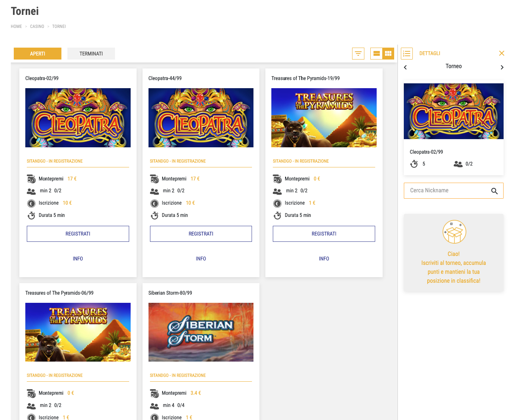Image resolution: width=514 pixels, height=420 pixels.
Task: Close the Dettagli panel
Action: tap(502, 53)
